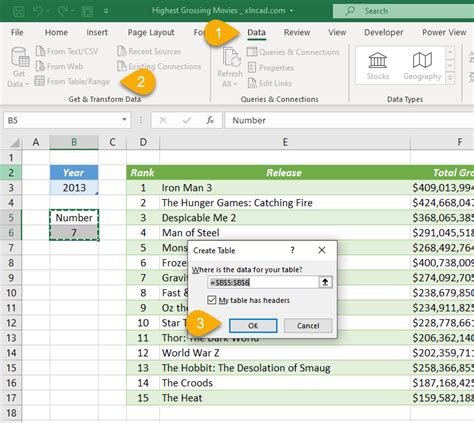Choose From Text/CSV import
The width and height of the screenshot is (474, 423).
coord(67,51)
